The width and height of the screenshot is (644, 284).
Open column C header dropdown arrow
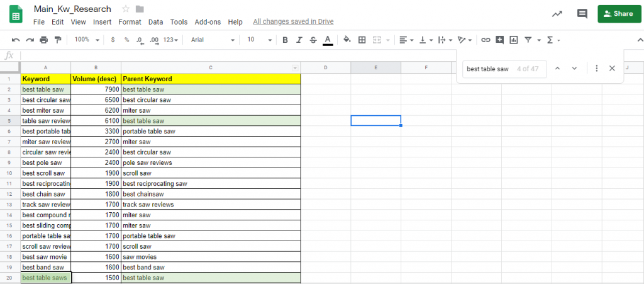(294, 68)
